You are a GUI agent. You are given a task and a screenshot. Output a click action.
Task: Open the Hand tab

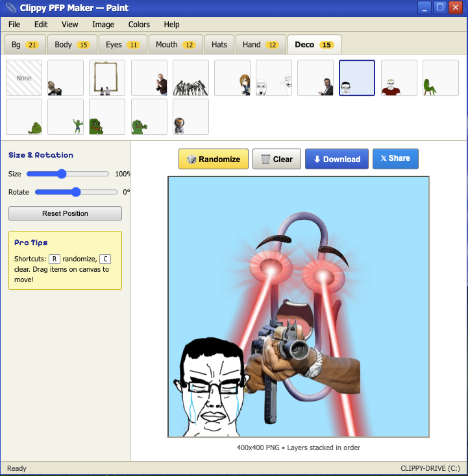click(x=261, y=45)
